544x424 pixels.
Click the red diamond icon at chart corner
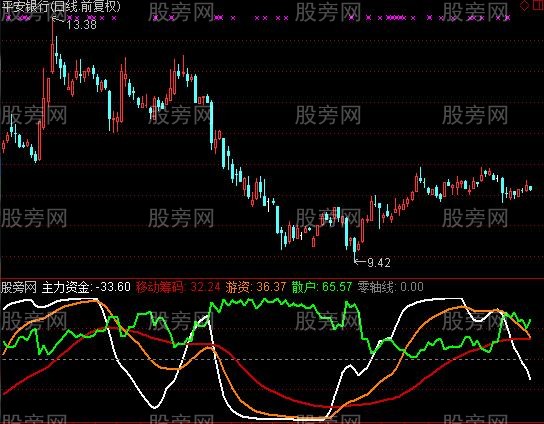pos(525,5)
